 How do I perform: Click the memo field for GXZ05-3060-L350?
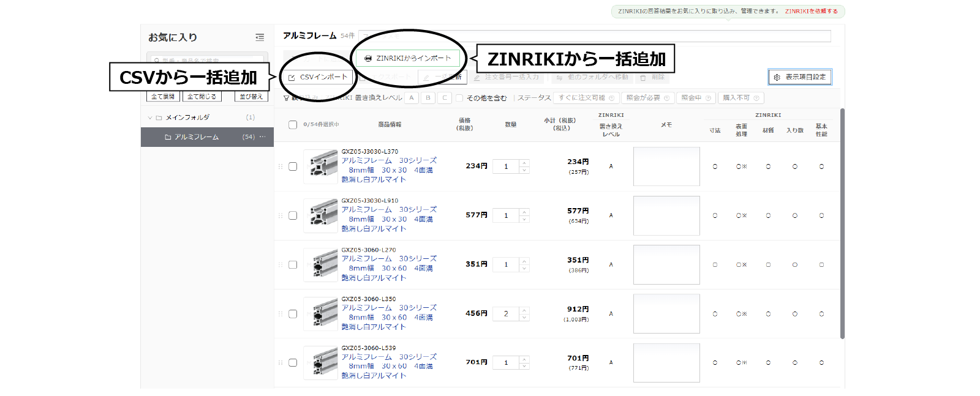[x=666, y=313]
